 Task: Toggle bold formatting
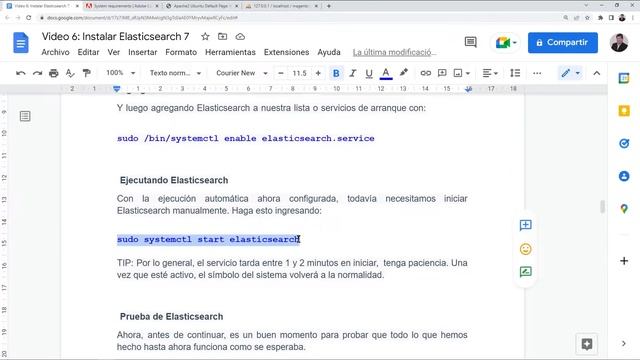pos(336,73)
